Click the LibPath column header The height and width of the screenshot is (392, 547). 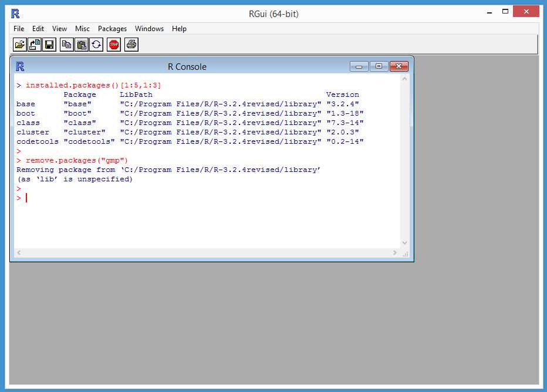136,94
